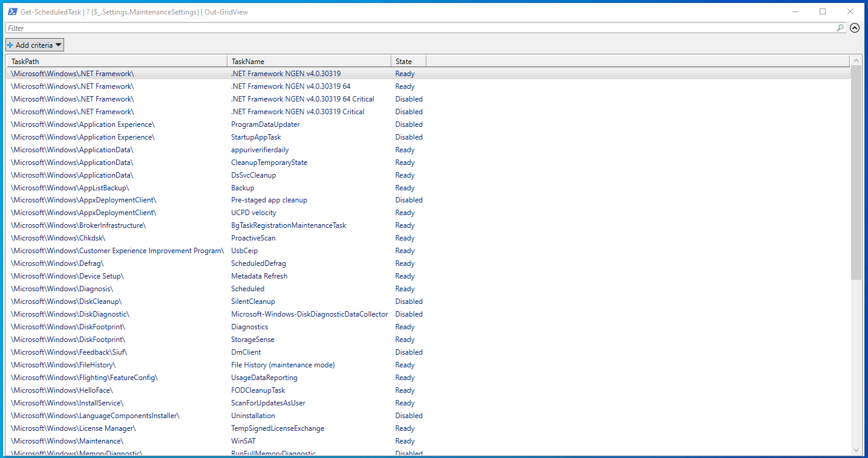Maximize the Out-GridView window
Image resolution: width=868 pixels, height=458 pixels.
823,11
